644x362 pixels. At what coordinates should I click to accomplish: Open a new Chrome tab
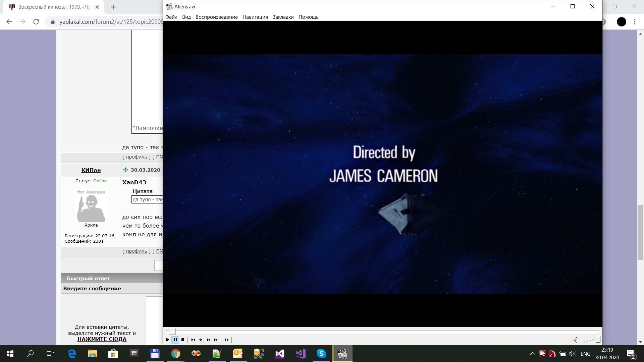pyautogui.click(x=113, y=7)
